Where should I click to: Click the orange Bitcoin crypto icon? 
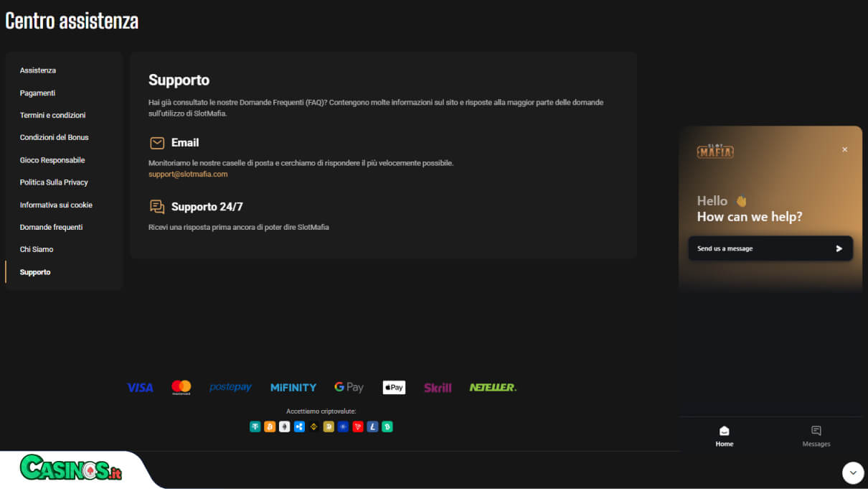(270, 427)
